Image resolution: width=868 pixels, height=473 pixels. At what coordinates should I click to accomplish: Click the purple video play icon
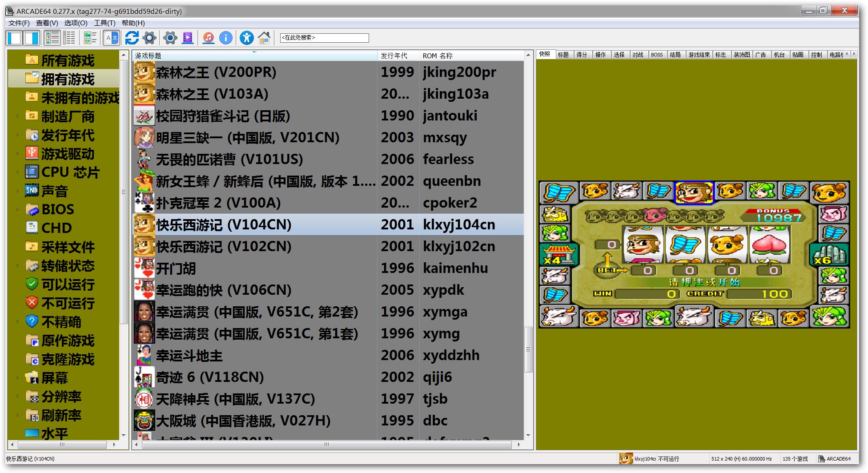pyautogui.click(x=188, y=38)
